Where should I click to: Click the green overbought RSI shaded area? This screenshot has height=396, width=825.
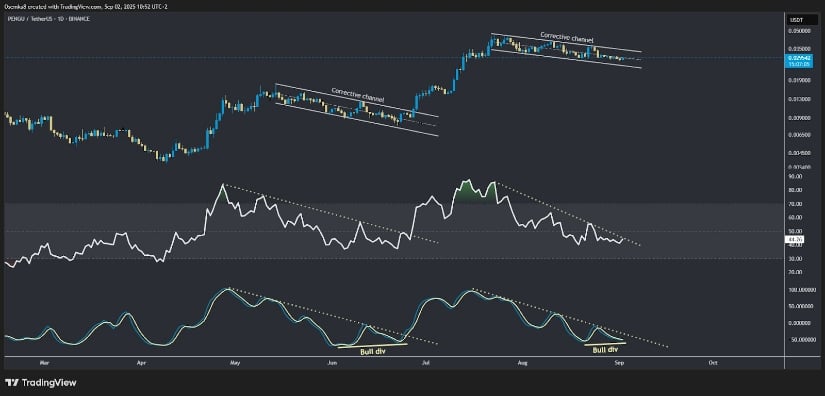point(475,192)
